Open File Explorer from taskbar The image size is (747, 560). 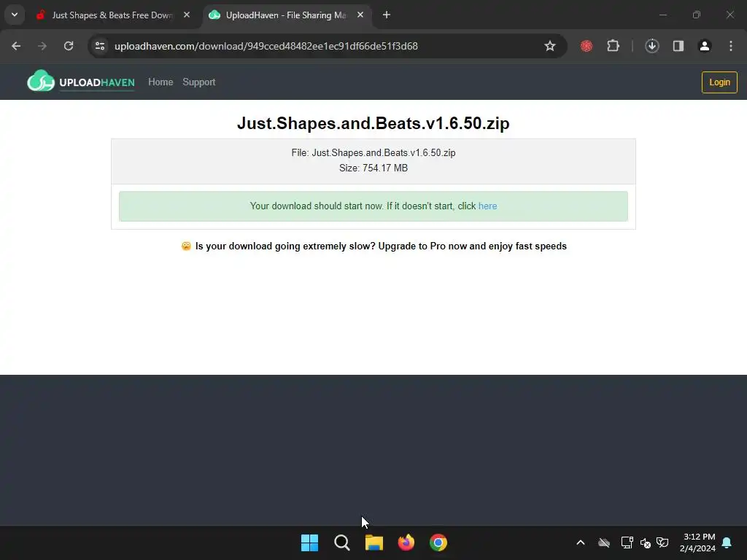tap(374, 542)
